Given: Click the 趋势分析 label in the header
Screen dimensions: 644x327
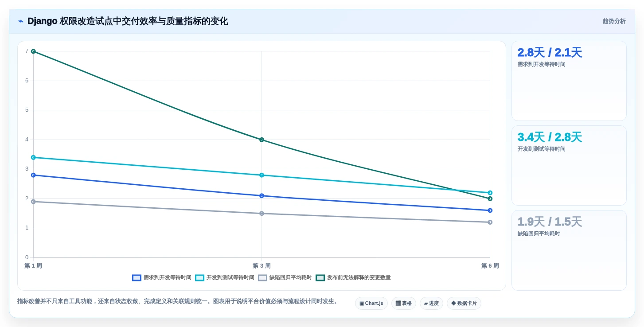Looking at the screenshot, I should coord(614,21).
